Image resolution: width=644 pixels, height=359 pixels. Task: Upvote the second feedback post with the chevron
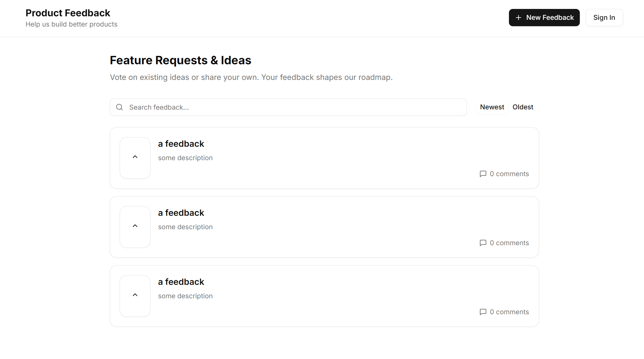pos(135,226)
